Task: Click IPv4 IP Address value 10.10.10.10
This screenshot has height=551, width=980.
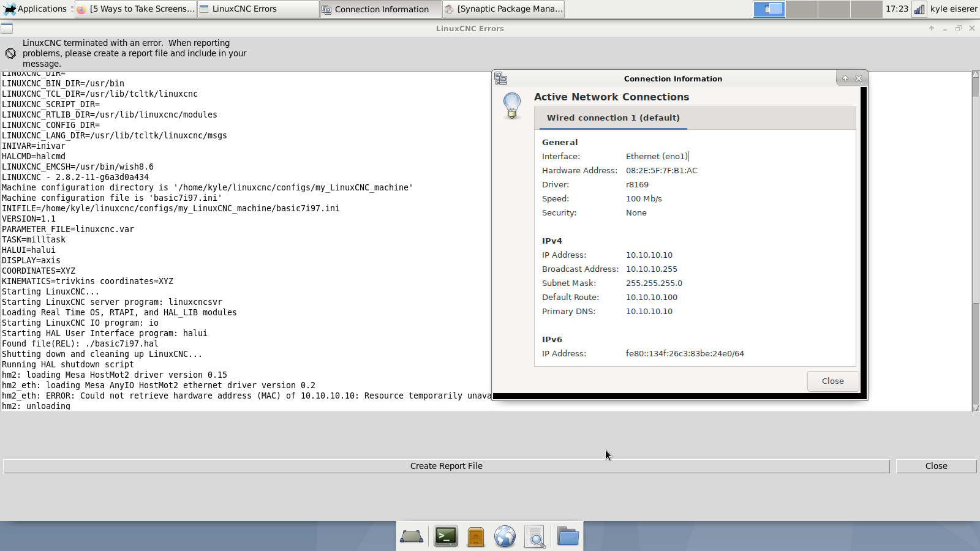Action: click(x=649, y=255)
